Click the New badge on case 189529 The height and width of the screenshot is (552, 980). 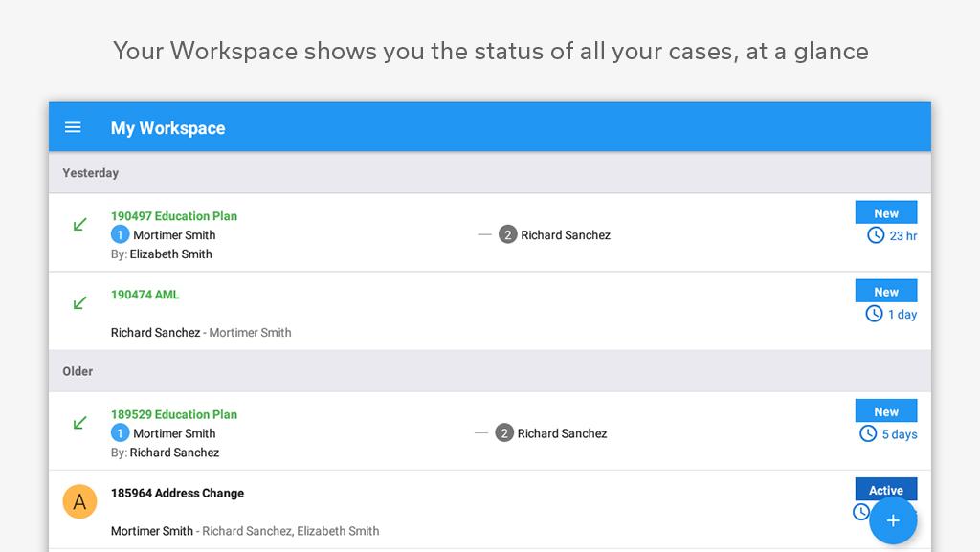coord(886,411)
